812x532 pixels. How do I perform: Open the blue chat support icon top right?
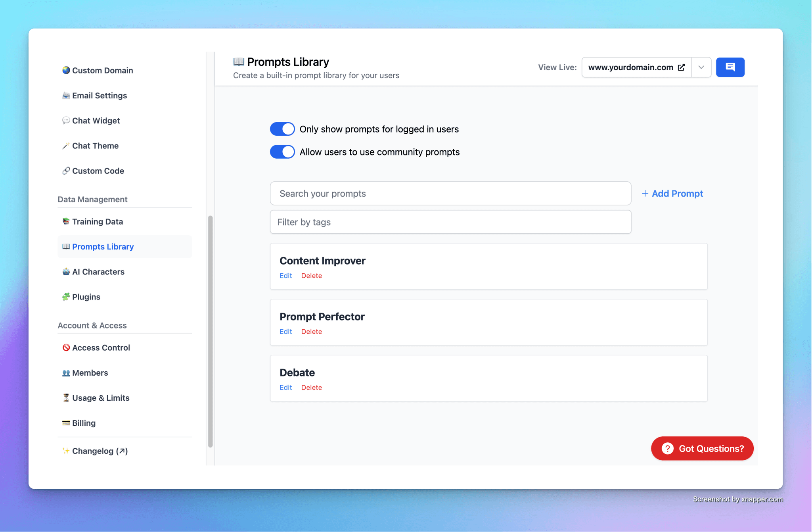pos(730,67)
